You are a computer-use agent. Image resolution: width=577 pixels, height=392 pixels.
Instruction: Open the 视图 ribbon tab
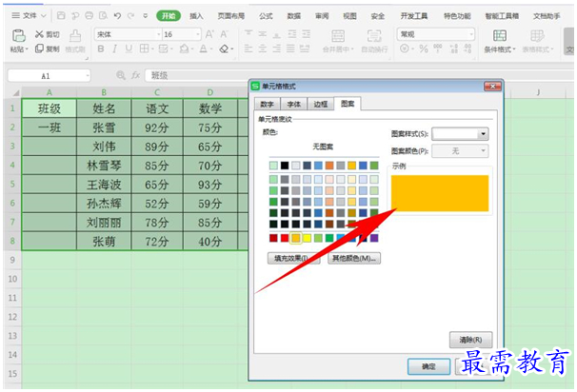[x=349, y=16]
